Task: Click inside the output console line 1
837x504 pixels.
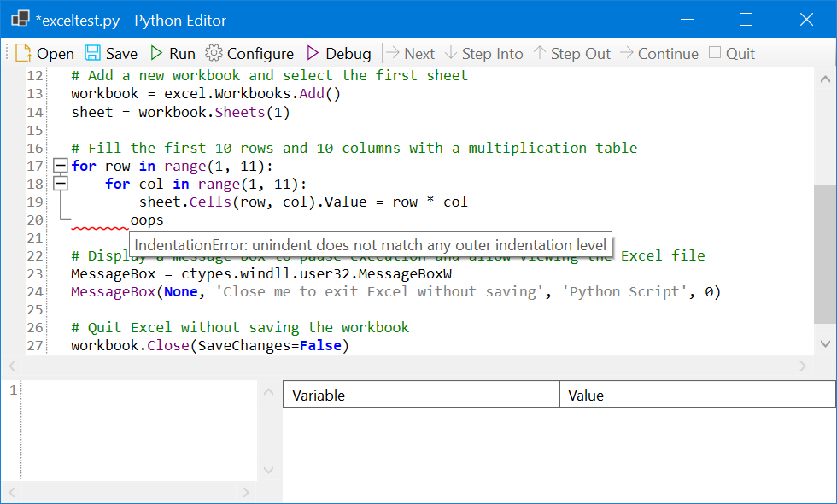Action: (x=138, y=390)
